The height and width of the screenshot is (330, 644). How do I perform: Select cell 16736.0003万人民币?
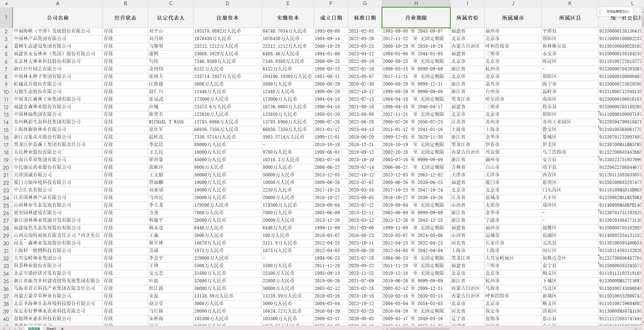click(288, 107)
